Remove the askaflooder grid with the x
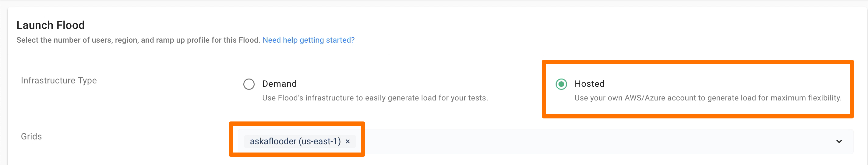 pyautogui.click(x=348, y=142)
